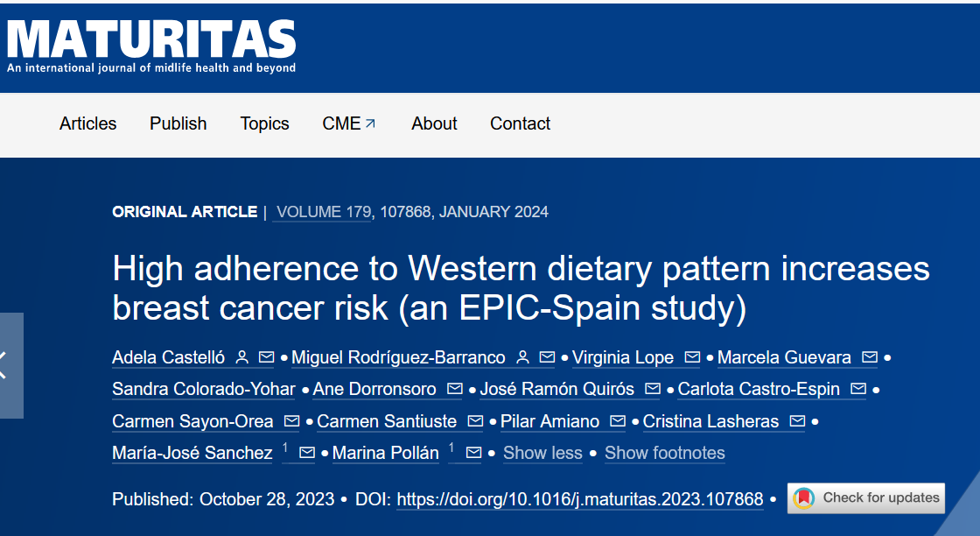The width and height of the screenshot is (980, 536).
Task: Email Marcela Guevara via the envelope icon
Action: click(x=869, y=357)
